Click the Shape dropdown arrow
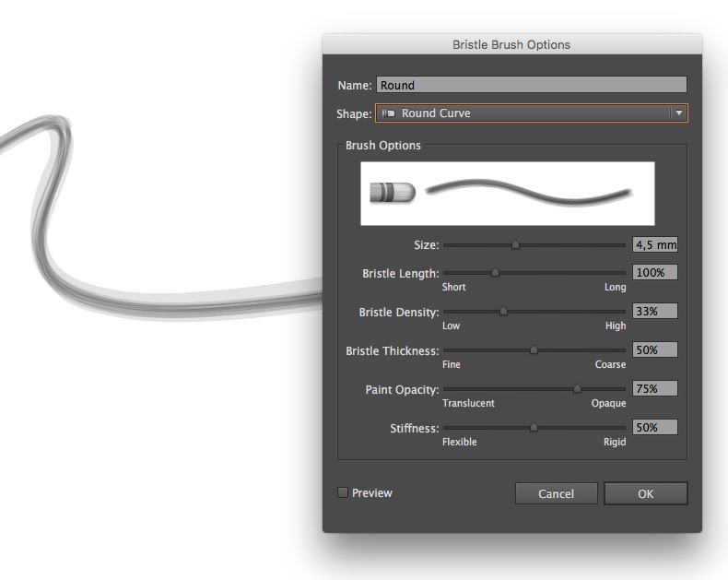This screenshot has width=728, height=580. [x=679, y=112]
